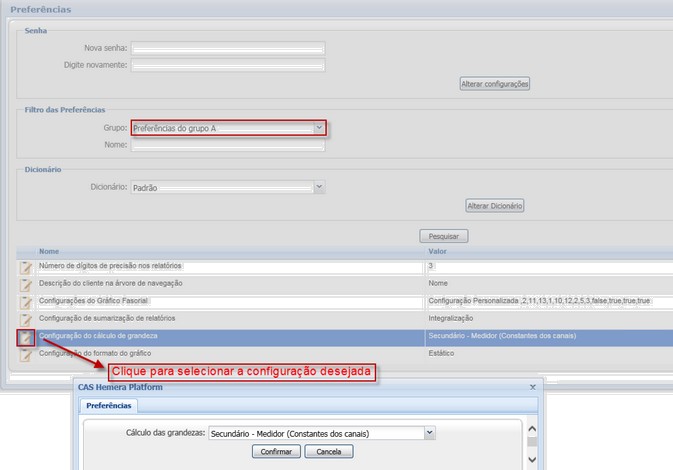Click edit icon for formato do gráfico row

click(x=25, y=354)
